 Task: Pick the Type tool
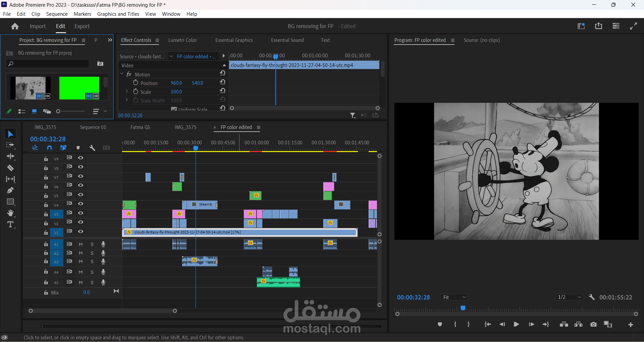tap(10, 224)
